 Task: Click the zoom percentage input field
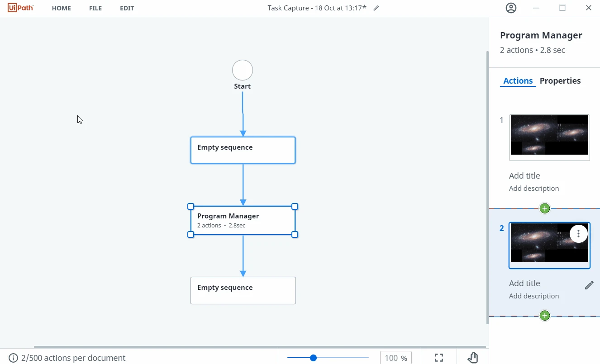(396, 358)
